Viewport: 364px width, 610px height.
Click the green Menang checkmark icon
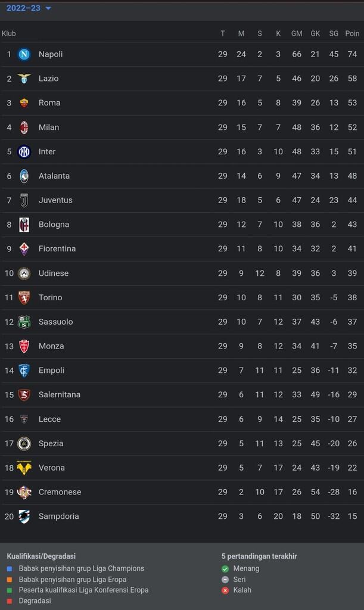225,569
